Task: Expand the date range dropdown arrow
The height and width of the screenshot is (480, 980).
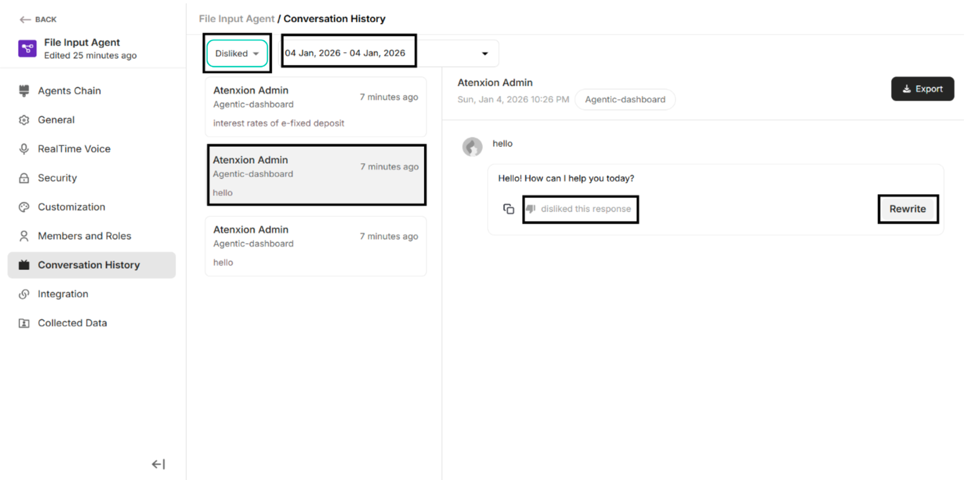Action: click(485, 53)
